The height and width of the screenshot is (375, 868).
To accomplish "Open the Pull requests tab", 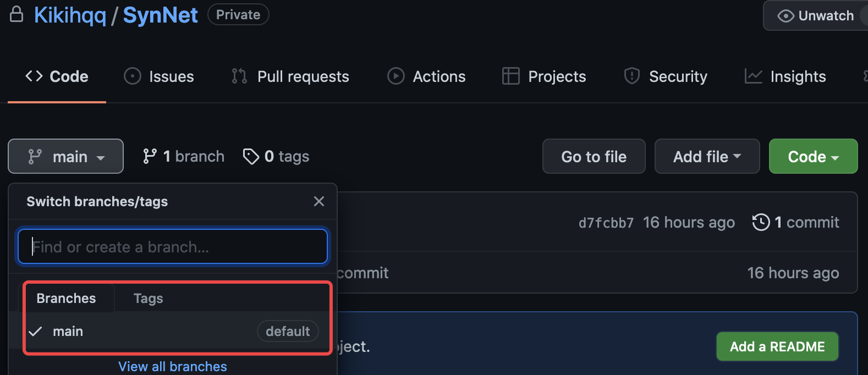I will (x=290, y=76).
